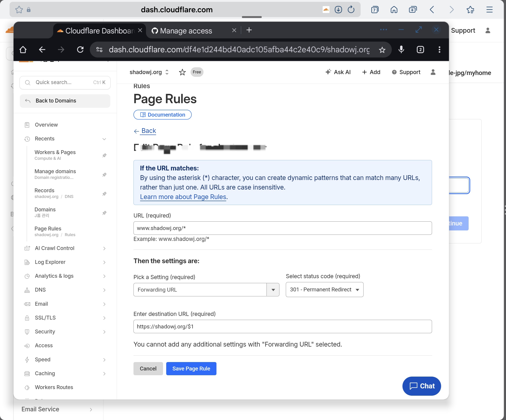Open Pick a Setting Forwarding URL dropdown
Viewport: 506px width, 420px height.
(x=206, y=290)
